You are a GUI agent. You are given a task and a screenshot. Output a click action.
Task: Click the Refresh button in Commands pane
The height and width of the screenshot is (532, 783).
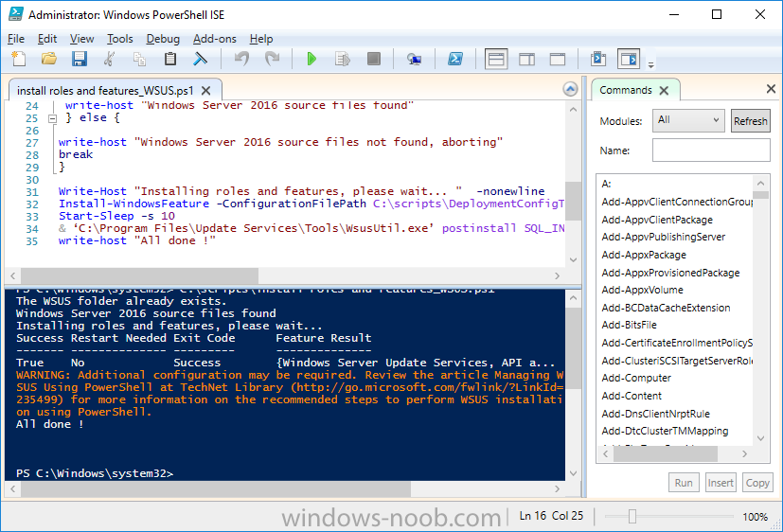[x=750, y=121]
